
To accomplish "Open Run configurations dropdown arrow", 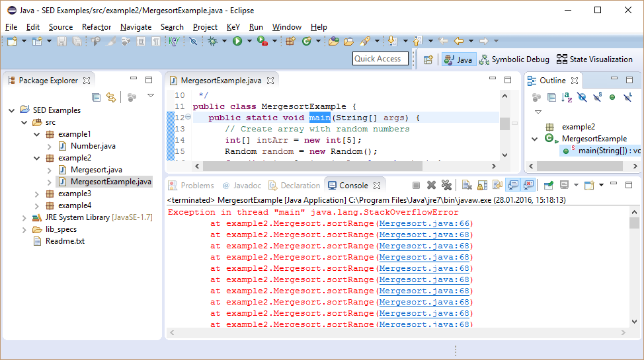I will [x=249, y=41].
